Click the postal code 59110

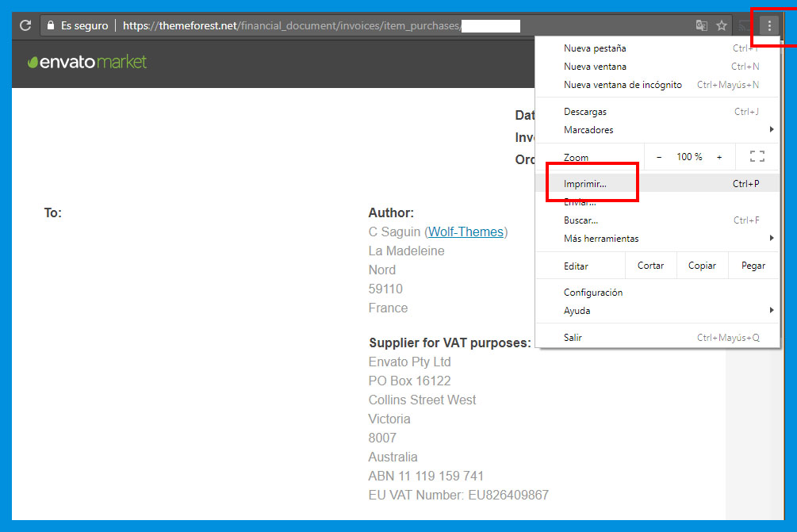[x=385, y=289]
